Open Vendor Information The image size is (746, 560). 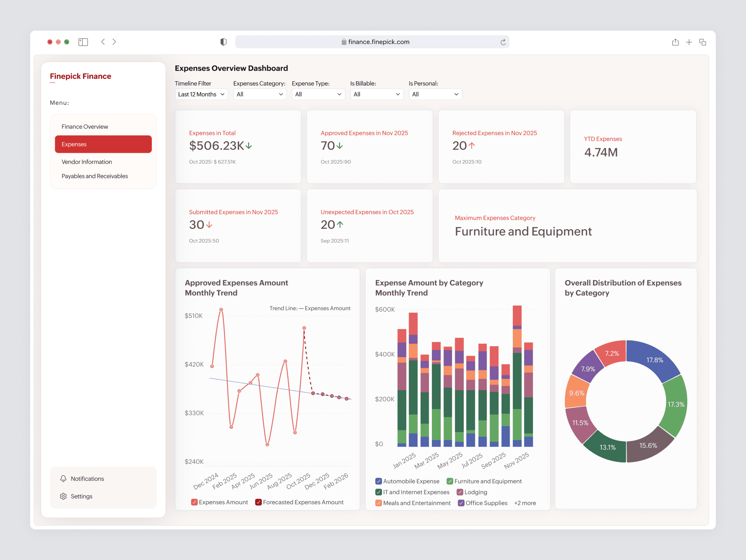point(86,162)
